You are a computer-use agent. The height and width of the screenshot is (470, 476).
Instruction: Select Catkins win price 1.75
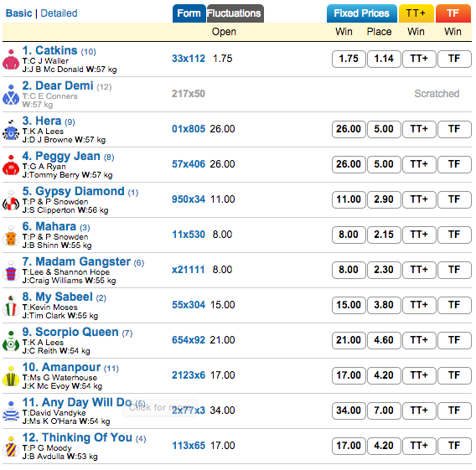pos(349,59)
